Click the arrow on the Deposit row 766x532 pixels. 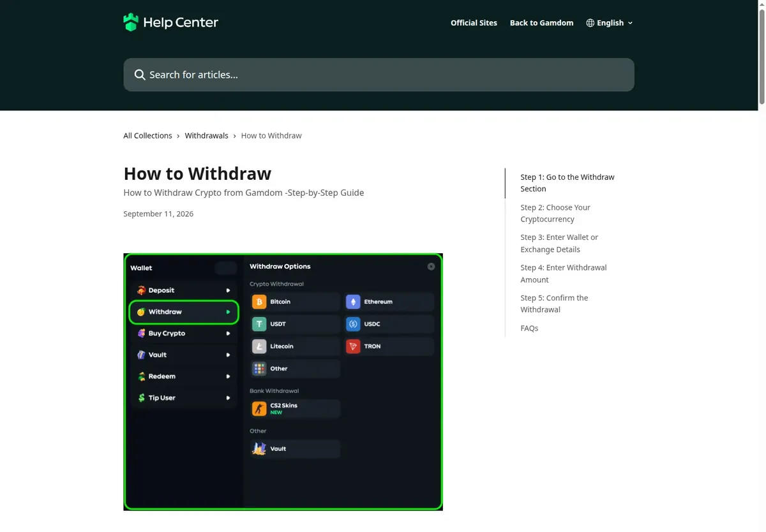tap(228, 290)
